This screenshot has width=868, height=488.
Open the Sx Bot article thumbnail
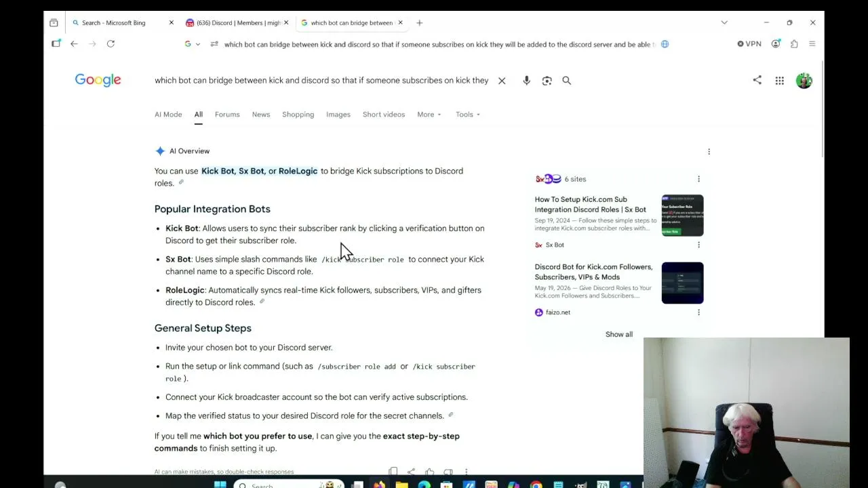pyautogui.click(x=682, y=216)
